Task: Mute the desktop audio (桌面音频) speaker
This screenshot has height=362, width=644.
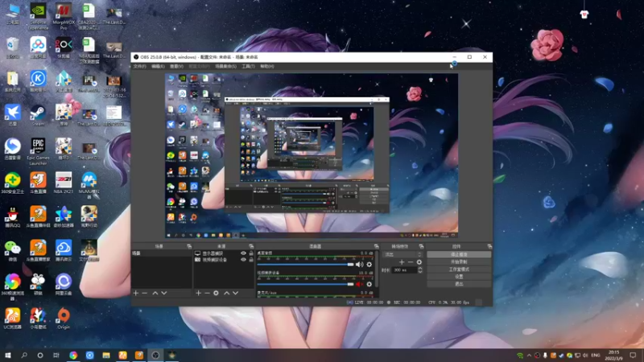Action: pos(359,265)
